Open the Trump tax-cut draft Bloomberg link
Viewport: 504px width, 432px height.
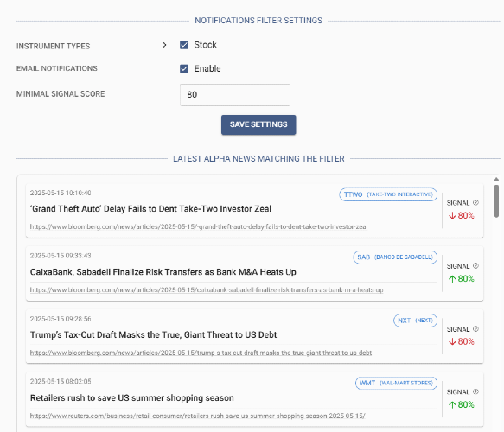201,353
